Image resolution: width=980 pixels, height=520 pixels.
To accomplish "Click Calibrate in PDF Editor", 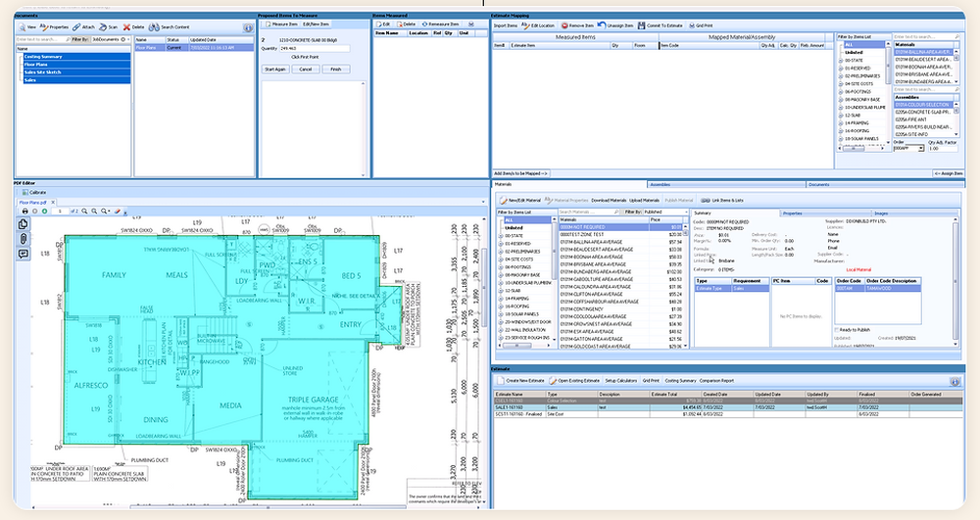I will 34,192.
